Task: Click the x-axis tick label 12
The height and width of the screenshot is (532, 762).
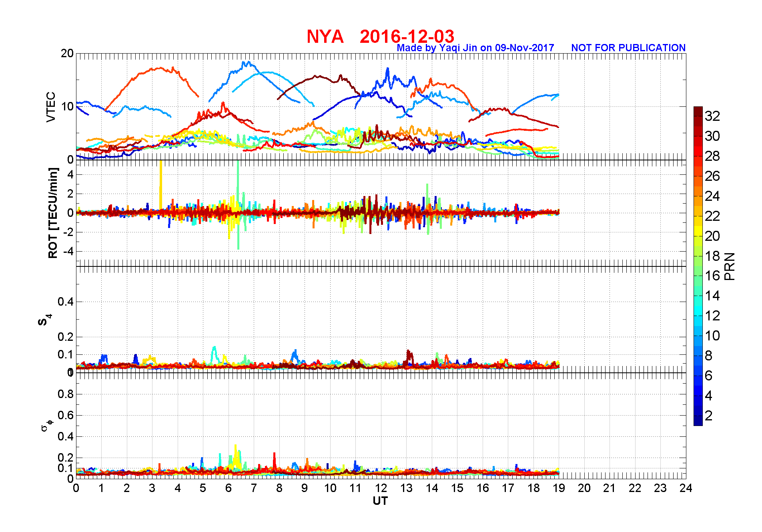Action: click(x=381, y=488)
